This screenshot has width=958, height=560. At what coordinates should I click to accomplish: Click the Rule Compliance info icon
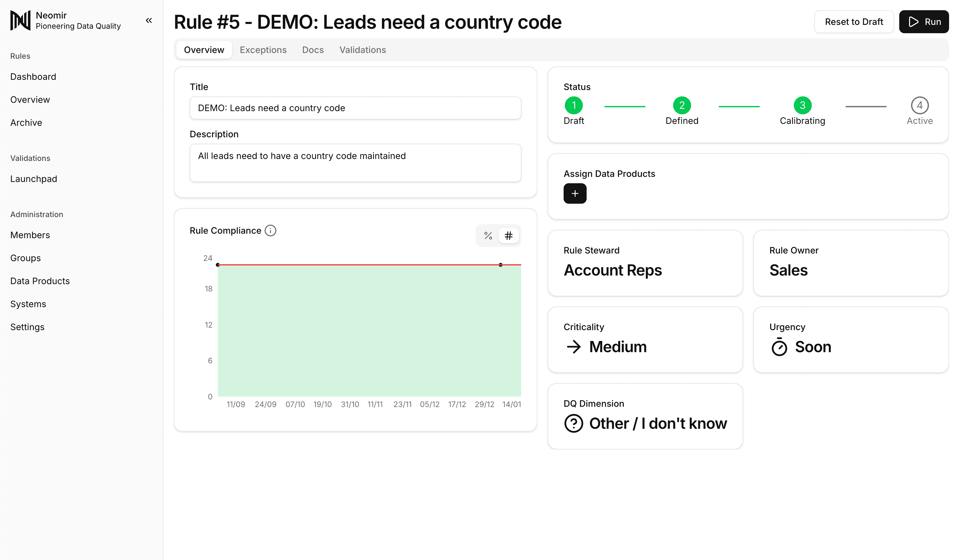click(270, 231)
